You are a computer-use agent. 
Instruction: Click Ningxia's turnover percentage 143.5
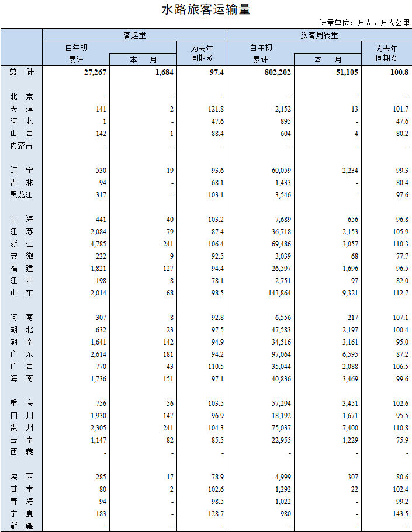click(400, 514)
